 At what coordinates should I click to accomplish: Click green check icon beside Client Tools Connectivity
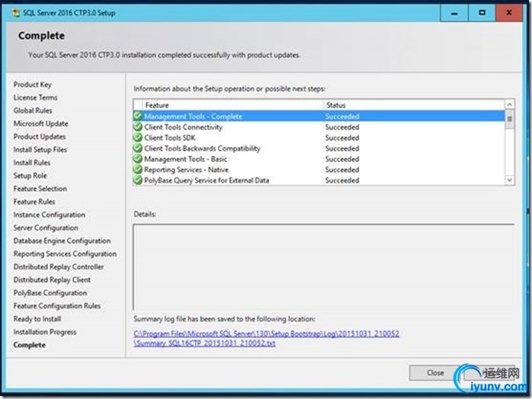tap(137, 127)
